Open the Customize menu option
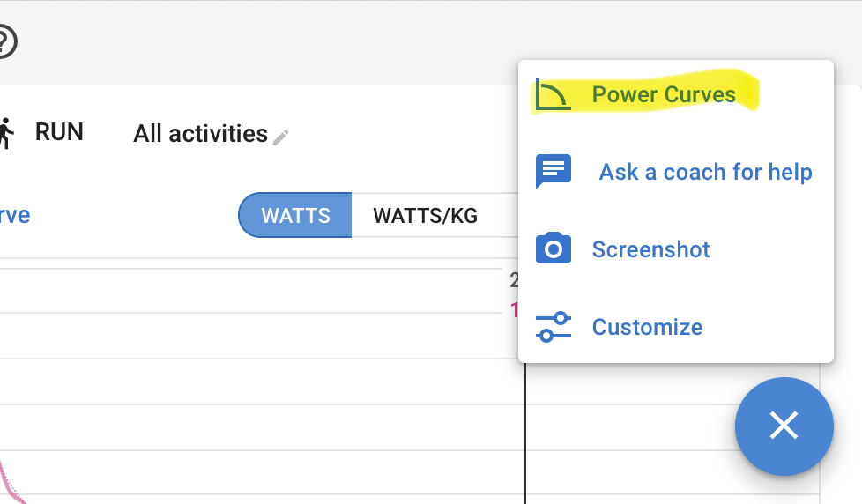862x504 pixels. coord(647,327)
